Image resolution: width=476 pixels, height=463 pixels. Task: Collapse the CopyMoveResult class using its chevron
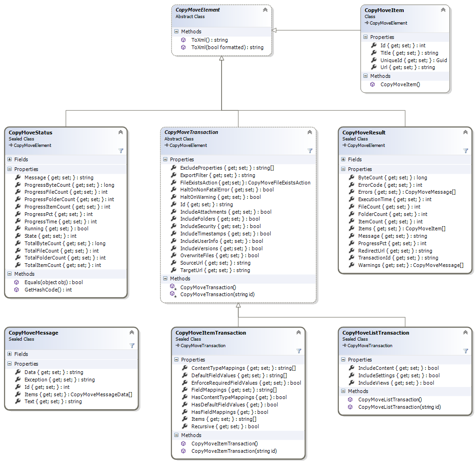pos(465,133)
